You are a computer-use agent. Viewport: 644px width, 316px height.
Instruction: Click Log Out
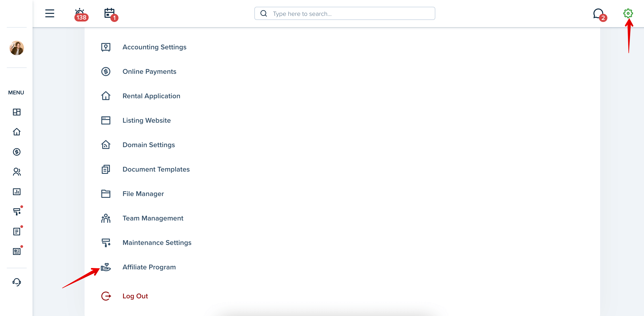pos(135,296)
